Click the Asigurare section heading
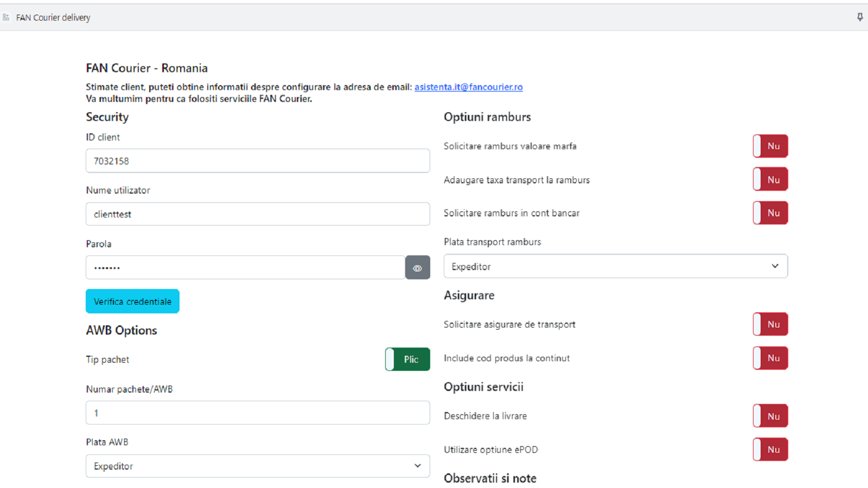Screen dimensions: 868x488 click(469, 296)
